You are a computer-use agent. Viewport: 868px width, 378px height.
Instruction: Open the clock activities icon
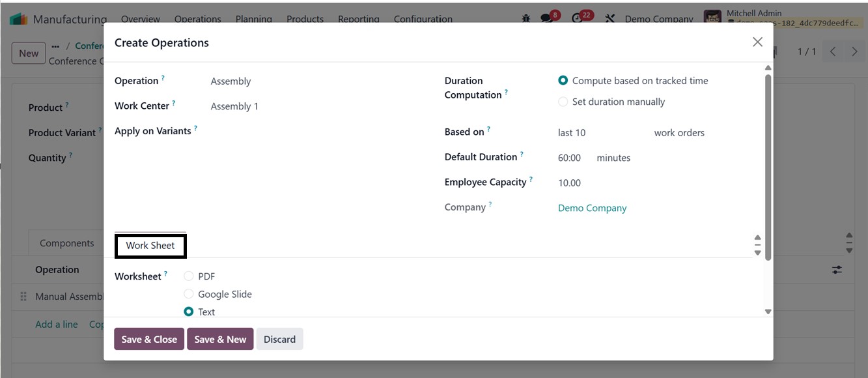point(578,19)
